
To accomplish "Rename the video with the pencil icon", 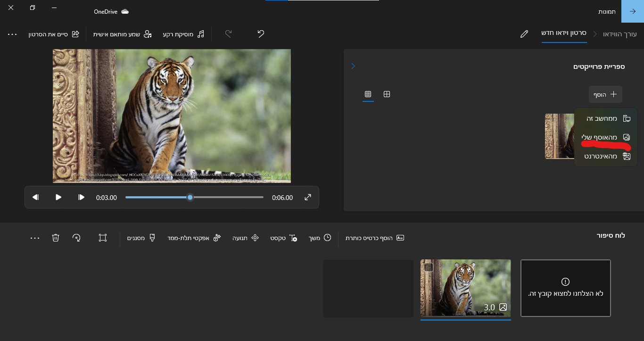I will [x=524, y=34].
